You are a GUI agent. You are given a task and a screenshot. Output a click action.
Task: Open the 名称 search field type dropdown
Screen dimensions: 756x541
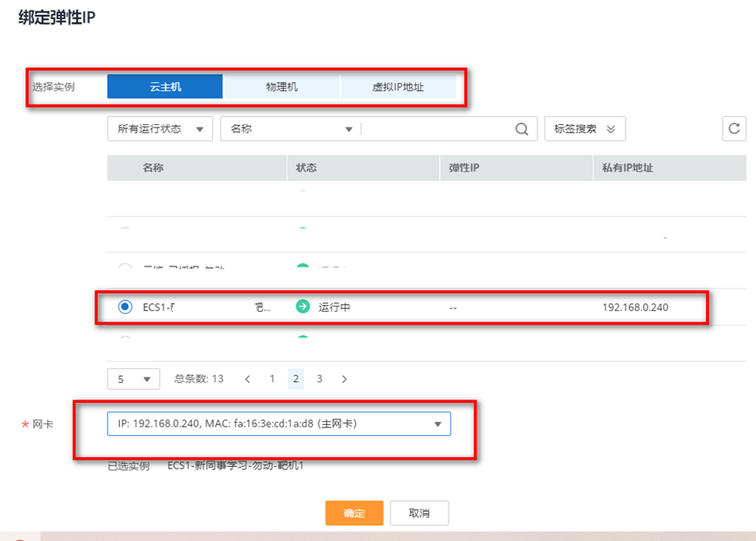(290, 129)
